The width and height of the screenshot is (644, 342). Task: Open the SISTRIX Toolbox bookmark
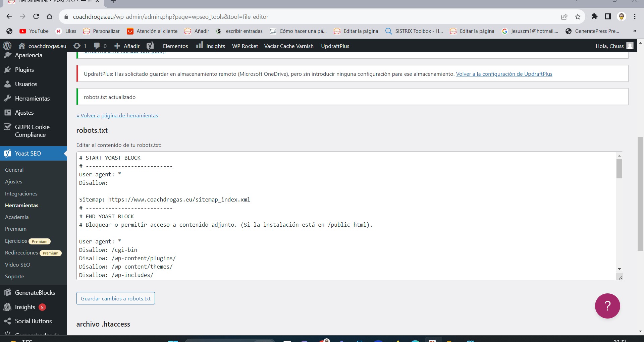414,31
